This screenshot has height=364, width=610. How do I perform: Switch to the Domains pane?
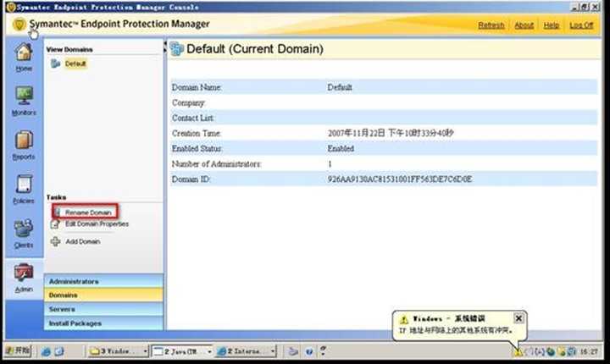(103, 295)
